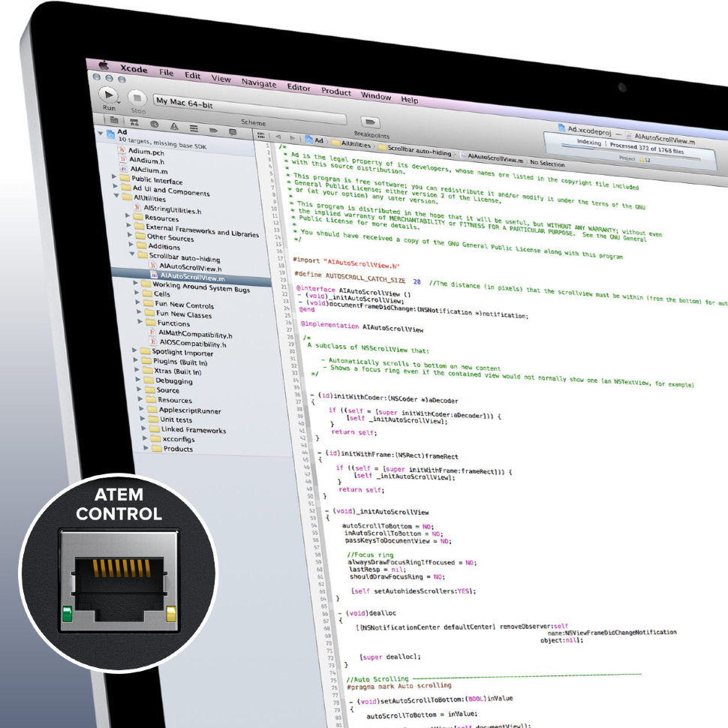Open the Product menu

coord(335,92)
